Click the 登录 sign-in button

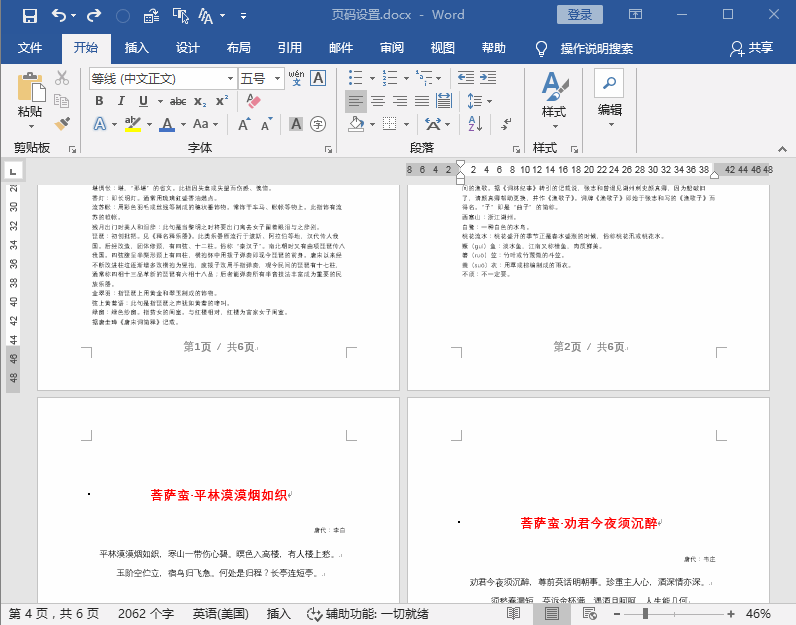[x=580, y=15]
